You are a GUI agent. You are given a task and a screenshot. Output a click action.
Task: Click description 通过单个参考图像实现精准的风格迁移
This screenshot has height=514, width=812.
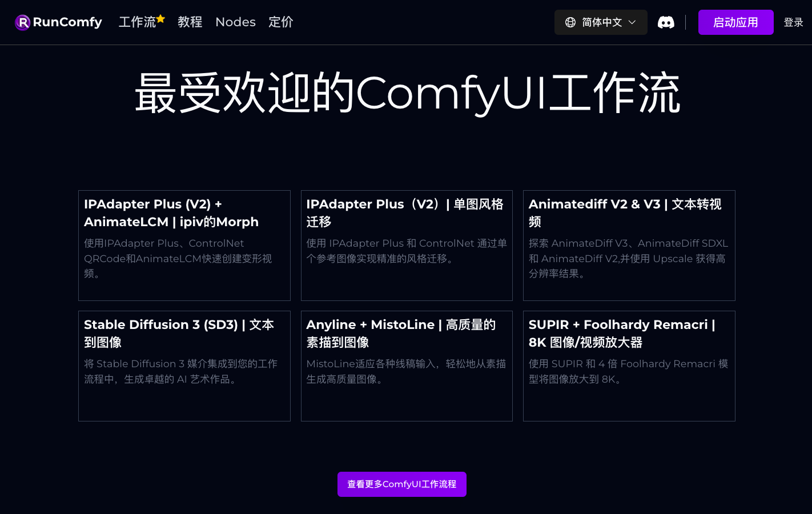click(407, 251)
